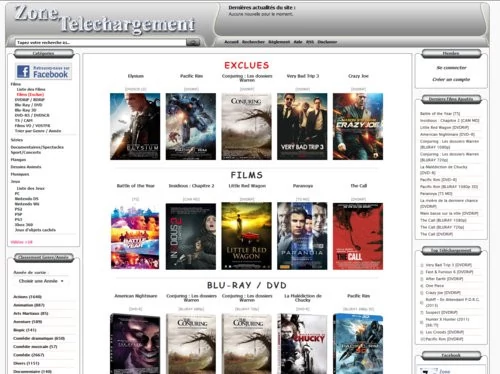The image size is (500, 374).
Task: Select the Paranoia movie poster
Action: 302,236
